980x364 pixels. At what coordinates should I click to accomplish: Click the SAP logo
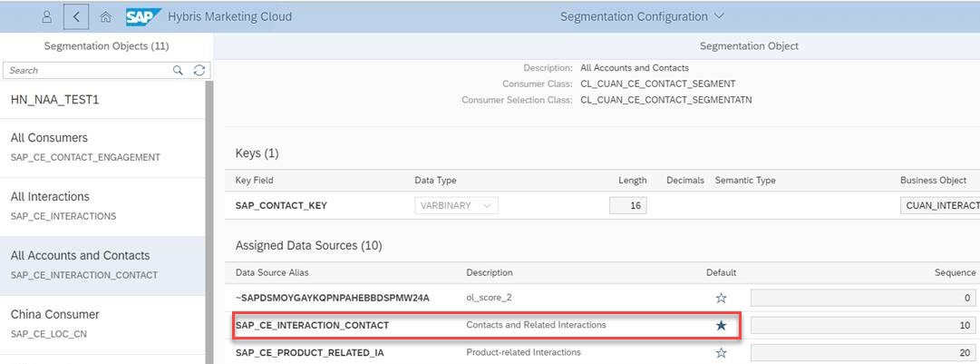(x=143, y=17)
